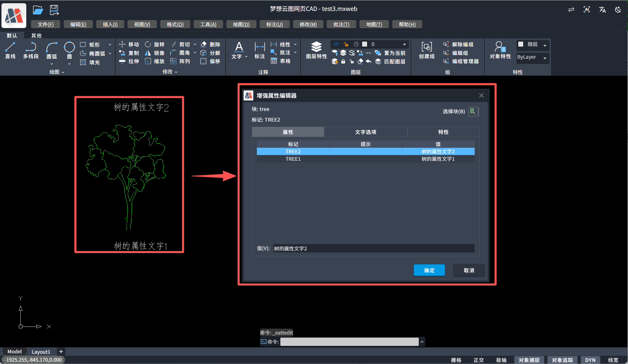Select the 多线段 polyline tool
This screenshot has height=364, width=628.
[x=31, y=50]
